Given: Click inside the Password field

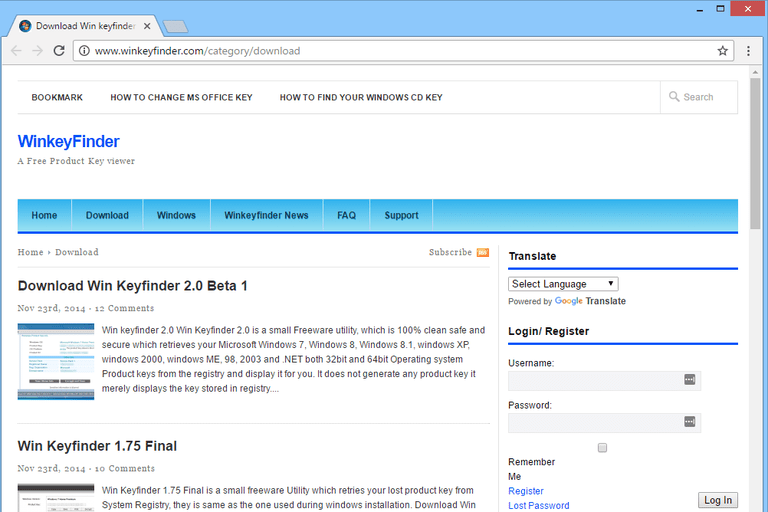Looking at the screenshot, I should 604,423.
